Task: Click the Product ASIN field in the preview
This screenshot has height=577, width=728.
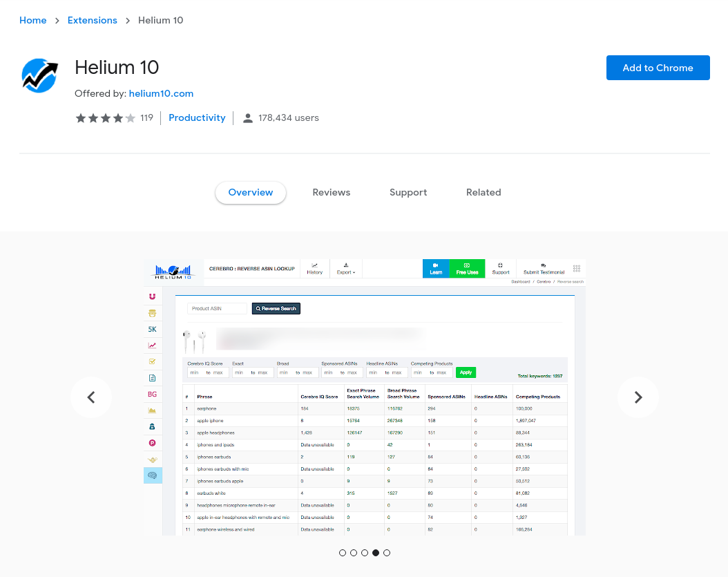Action: [217, 308]
